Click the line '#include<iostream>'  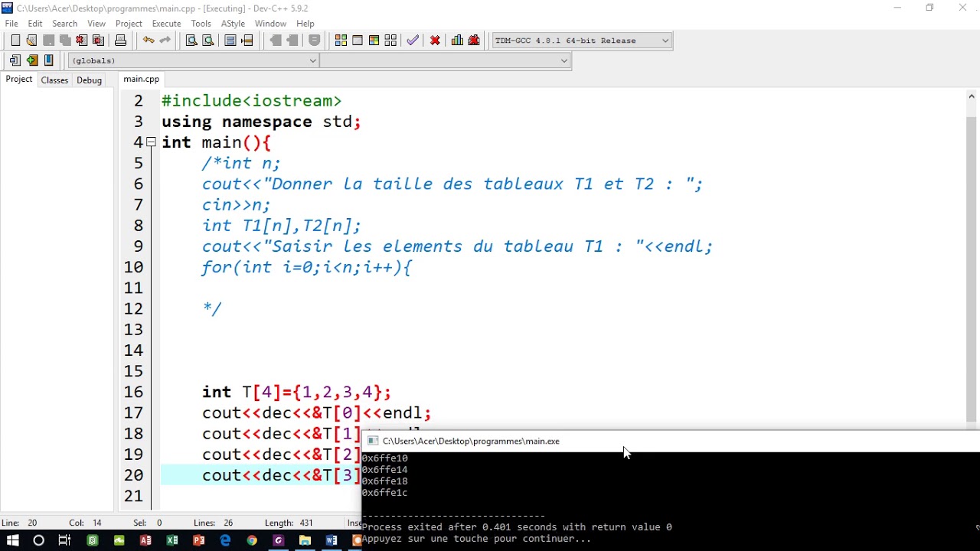coord(251,101)
